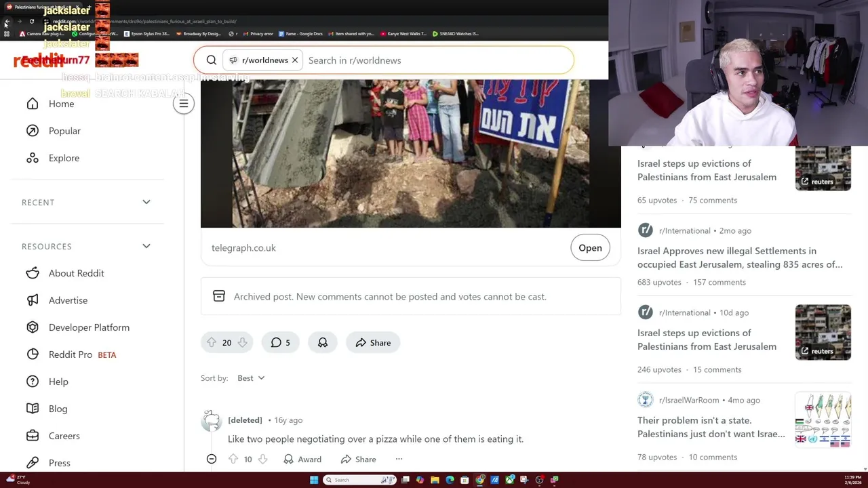
Task: Open Developer Platform link
Action: 89,327
